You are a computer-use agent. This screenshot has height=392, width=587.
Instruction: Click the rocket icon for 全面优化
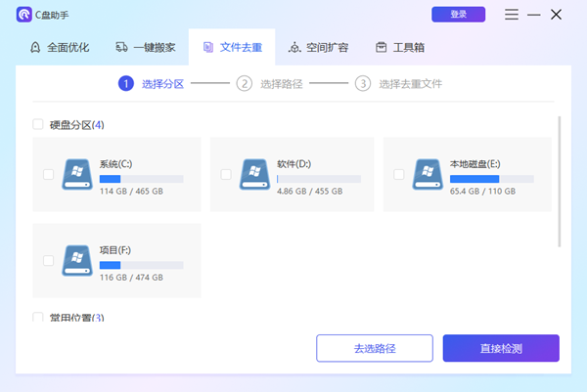pyautogui.click(x=36, y=47)
